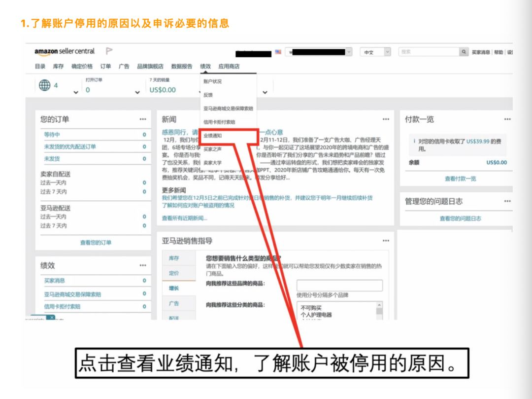Screen dimensions: 532x399
Task: Click the 未发货的优先配送订单 link
Action: click(70, 146)
